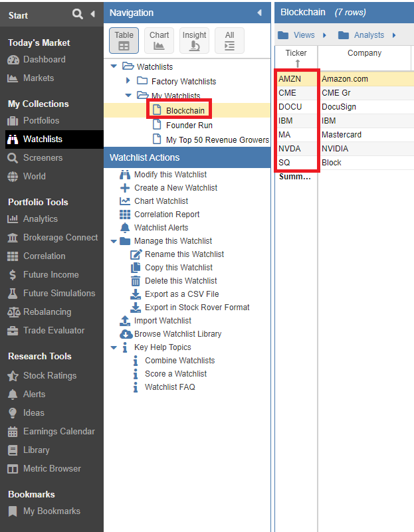The height and width of the screenshot is (532, 414).
Task: Click the Library book icon
Action: tap(13, 450)
